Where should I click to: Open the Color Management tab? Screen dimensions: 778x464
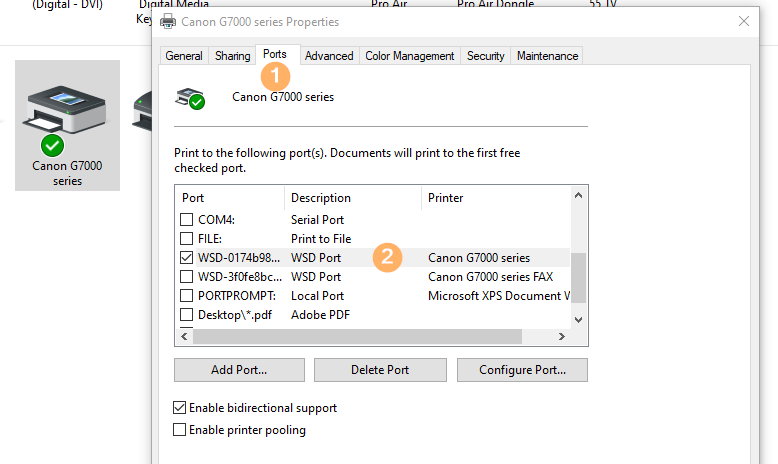409,56
